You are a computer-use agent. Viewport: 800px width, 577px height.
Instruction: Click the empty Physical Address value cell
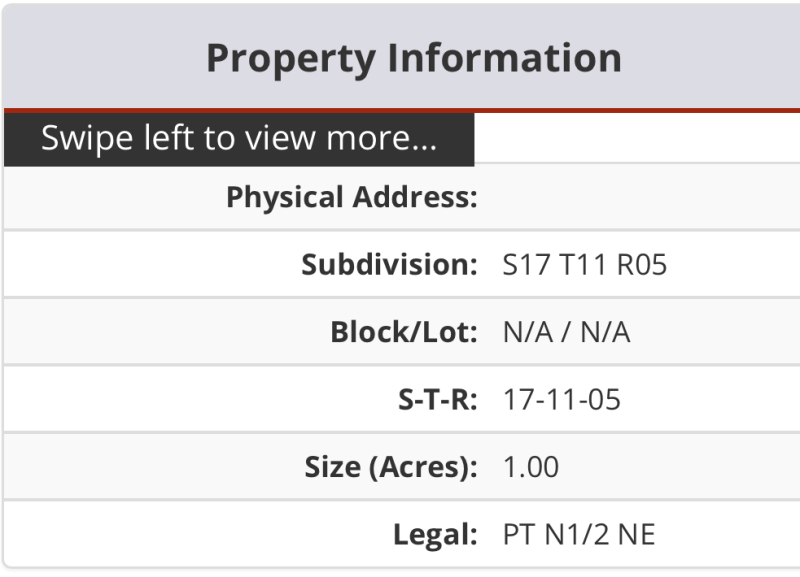(640, 197)
